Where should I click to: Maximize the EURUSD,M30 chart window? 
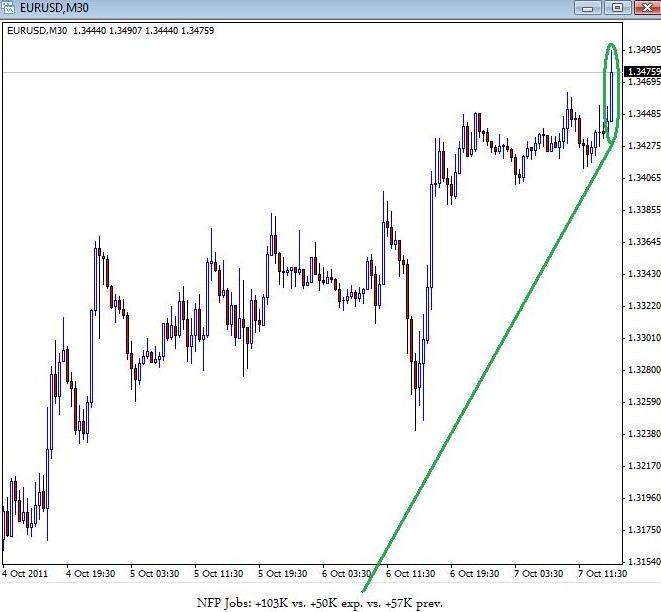point(617,8)
